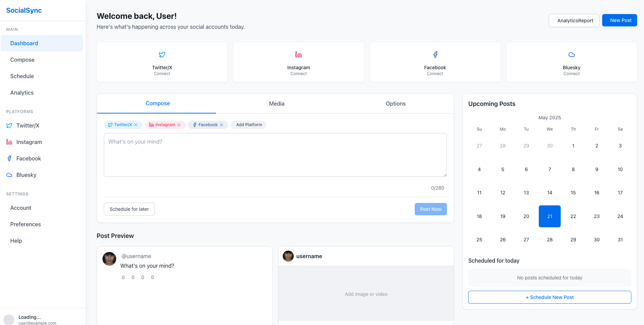Expand the Analytics Report options
Image resolution: width=644 pixels, height=325 pixels.
click(x=574, y=20)
